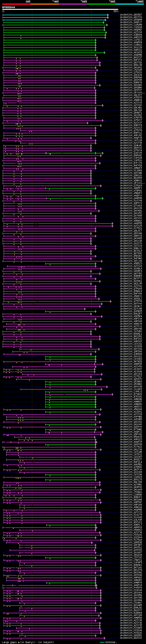Select the UniRef100_B7SAW2 label
The height and width of the screenshot is (644, 146).
click(x=131, y=429)
